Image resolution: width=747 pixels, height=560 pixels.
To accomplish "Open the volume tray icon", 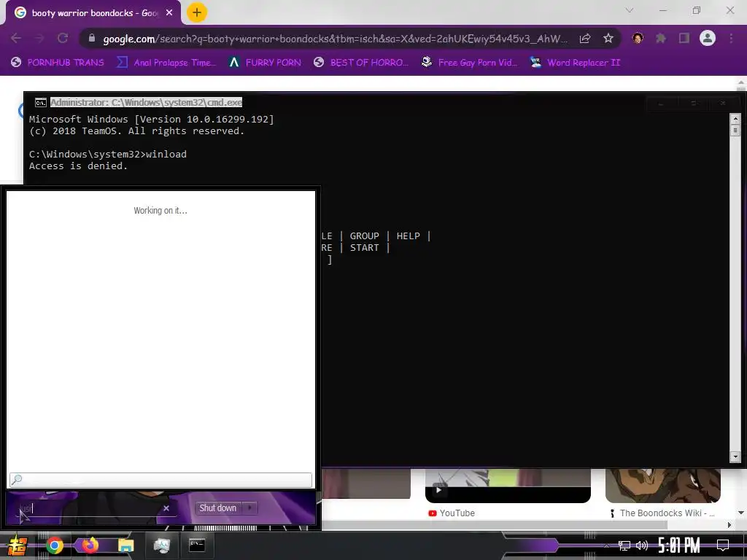I will tap(642, 545).
